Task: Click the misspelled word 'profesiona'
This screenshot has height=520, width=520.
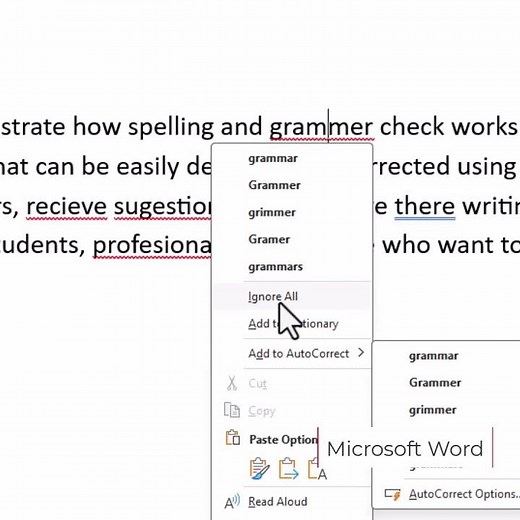Action: click(152, 246)
